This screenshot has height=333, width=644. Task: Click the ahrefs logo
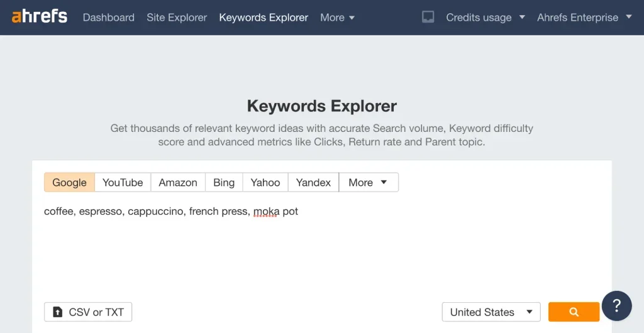pyautogui.click(x=39, y=17)
